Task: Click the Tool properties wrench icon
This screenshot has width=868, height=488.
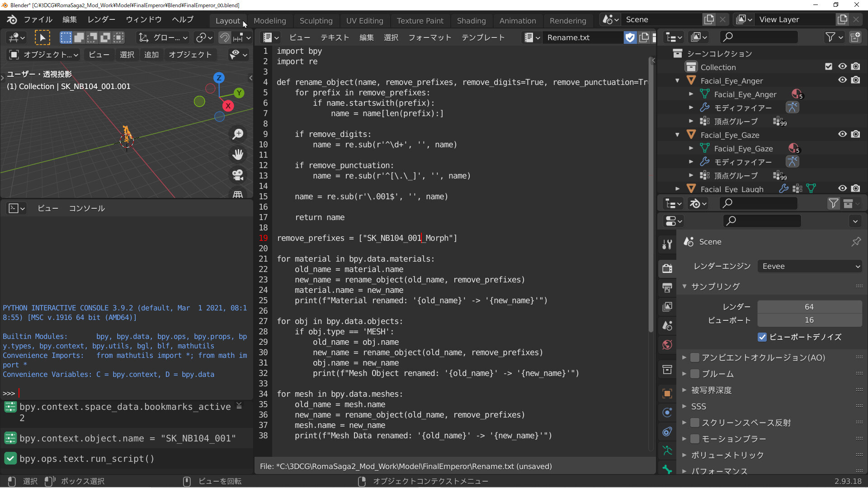Action: 667,244
